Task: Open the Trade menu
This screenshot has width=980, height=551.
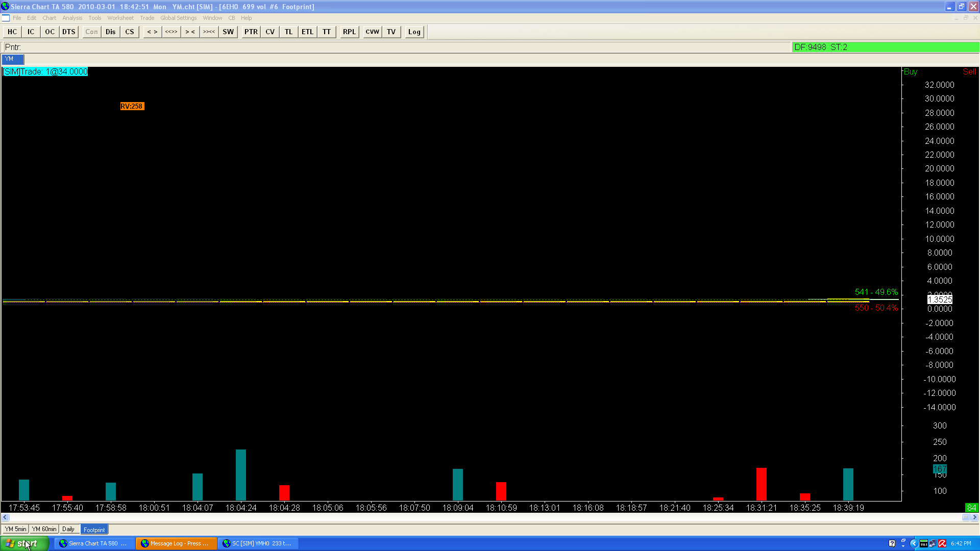Action: click(x=147, y=18)
